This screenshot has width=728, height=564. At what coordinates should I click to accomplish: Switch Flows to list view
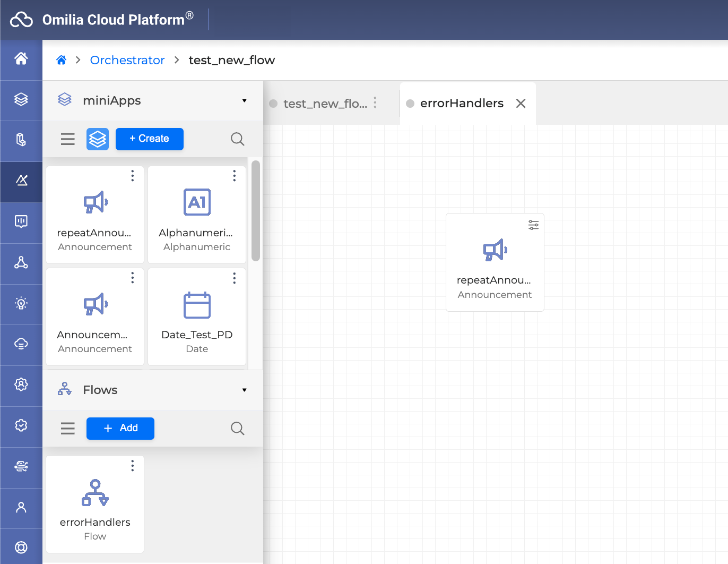pos(68,429)
